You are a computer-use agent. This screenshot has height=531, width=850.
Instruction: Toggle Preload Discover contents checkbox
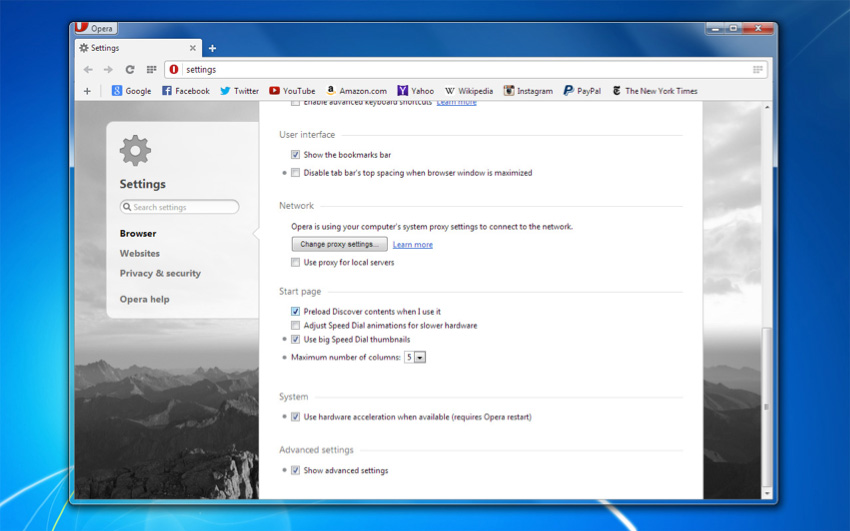[x=296, y=312]
